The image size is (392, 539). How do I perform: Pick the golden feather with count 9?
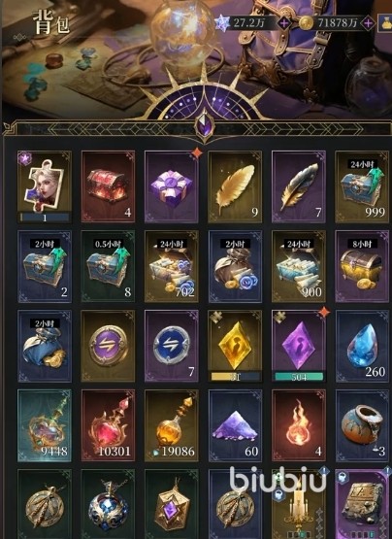pos(235,186)
